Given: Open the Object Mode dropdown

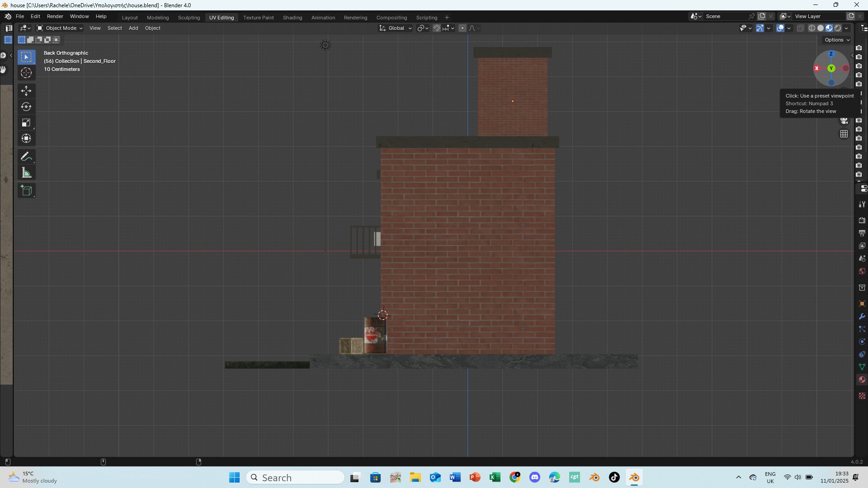Looking at the screenshot, I should pyautogui.click(x=60, y=28).
